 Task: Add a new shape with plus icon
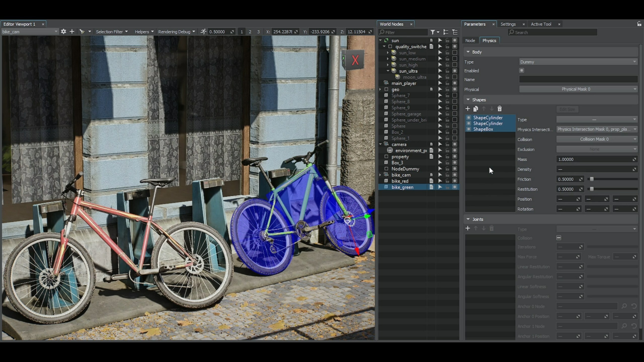(468, 109)
